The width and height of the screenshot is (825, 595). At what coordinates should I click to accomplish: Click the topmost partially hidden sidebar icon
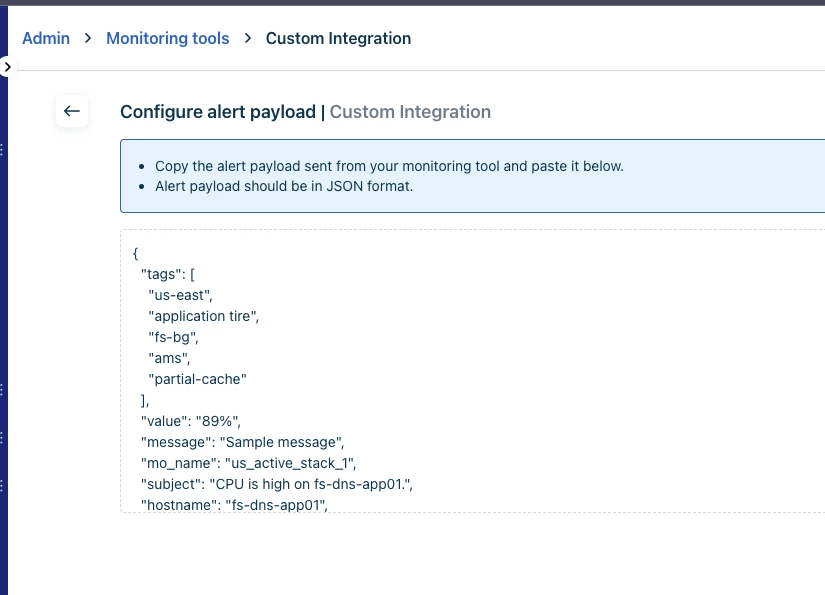tap(2, 150)
